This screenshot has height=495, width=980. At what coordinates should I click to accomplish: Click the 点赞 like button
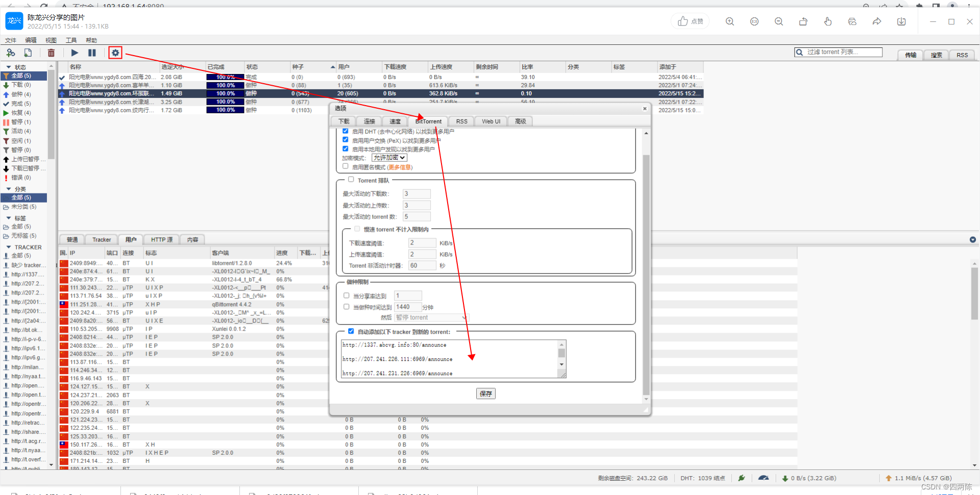(690, 21)
